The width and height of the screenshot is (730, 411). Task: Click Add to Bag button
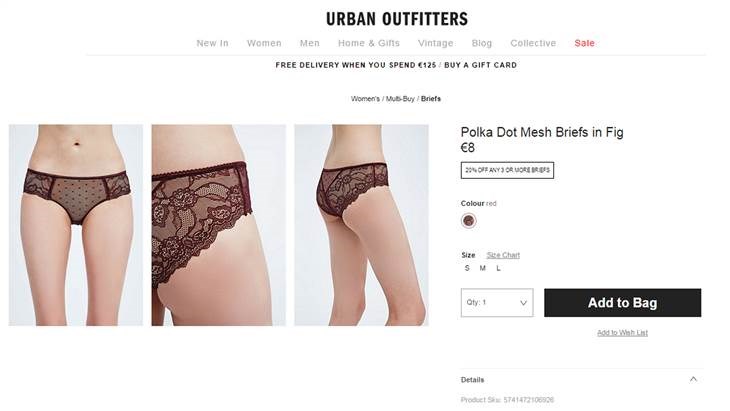622,303
